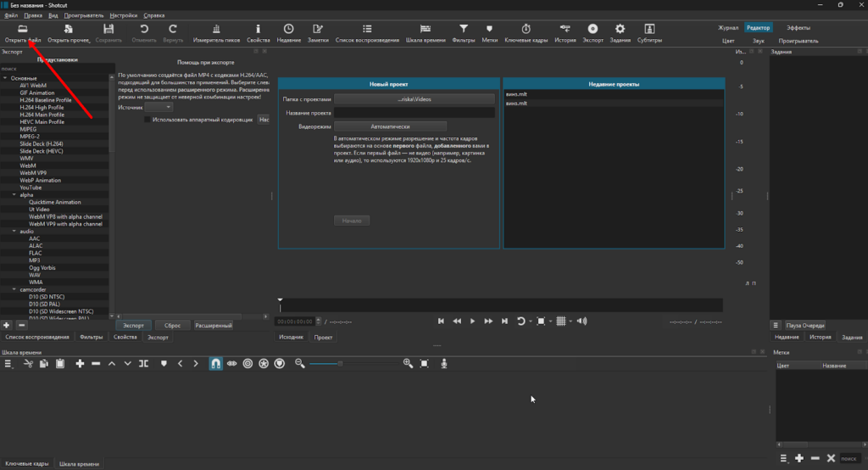Open the Настройки menu in menu bar
This screenshot has width=868, height=470.
[x=123, y=15]
